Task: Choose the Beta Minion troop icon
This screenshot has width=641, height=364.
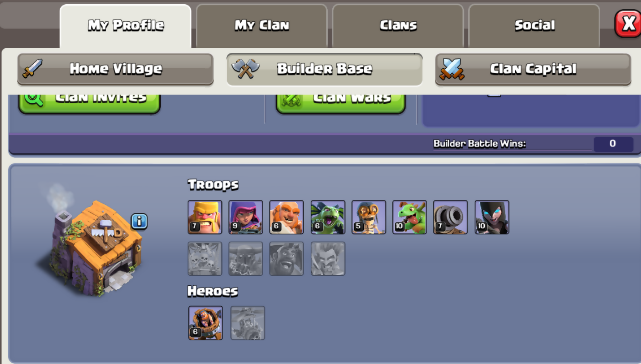Action: (x=328, y=217)
